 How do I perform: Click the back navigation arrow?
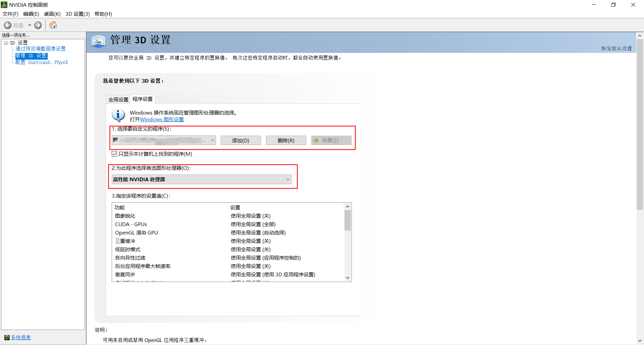(x=7, y=25)
